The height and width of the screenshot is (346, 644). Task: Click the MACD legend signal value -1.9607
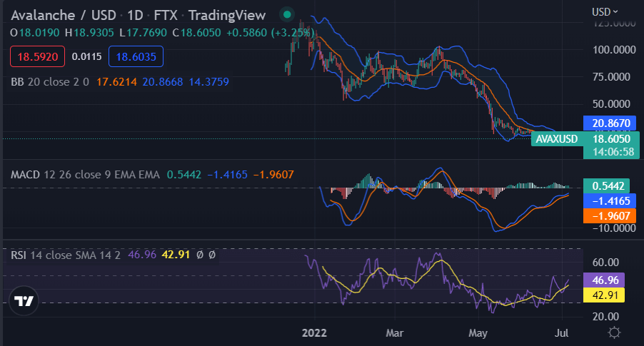click(x=273, y=175)
